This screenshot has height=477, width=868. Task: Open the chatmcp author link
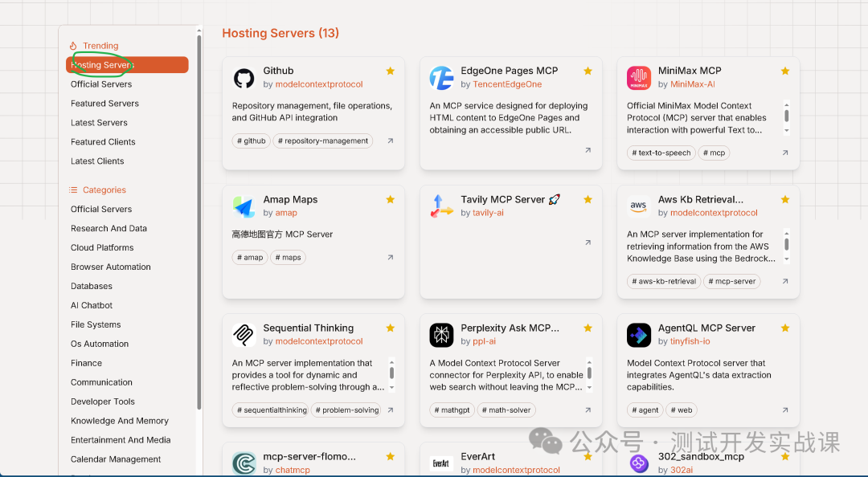coord(293,470)
